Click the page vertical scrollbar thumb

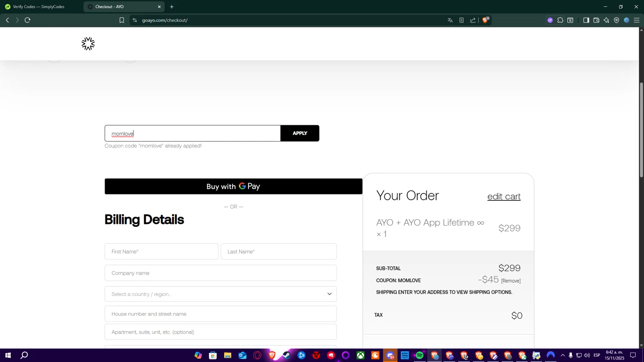[641, 130]
